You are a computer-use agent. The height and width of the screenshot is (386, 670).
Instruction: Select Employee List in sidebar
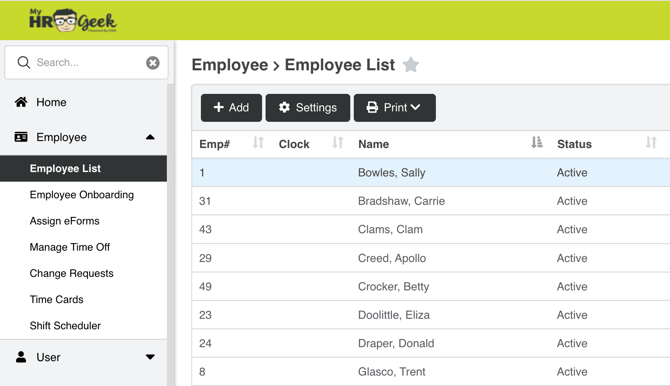[83, 168]
